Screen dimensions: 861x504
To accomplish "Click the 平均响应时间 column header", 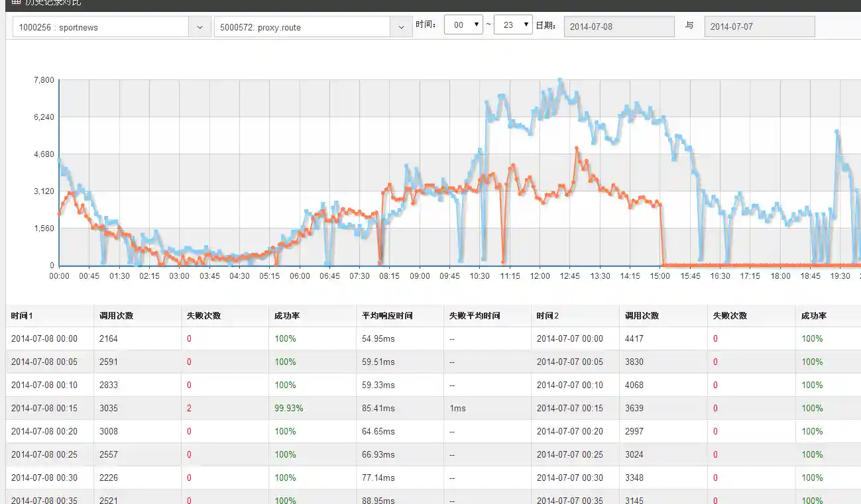I will [x=387, y=316].
